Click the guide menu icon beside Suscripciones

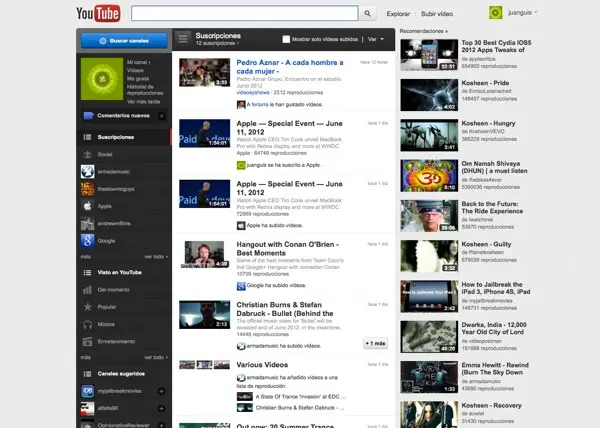[183, 38]
